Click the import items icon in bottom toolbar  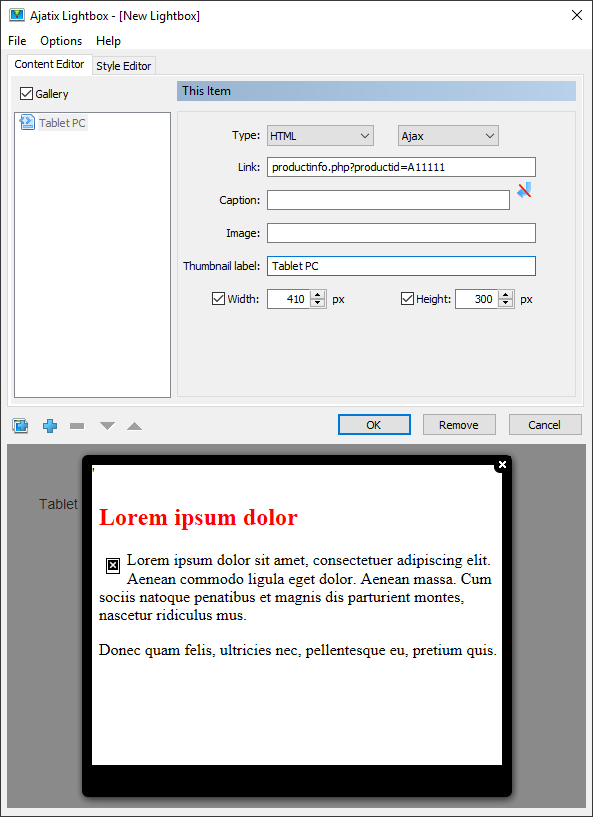(x=20, y=426)
